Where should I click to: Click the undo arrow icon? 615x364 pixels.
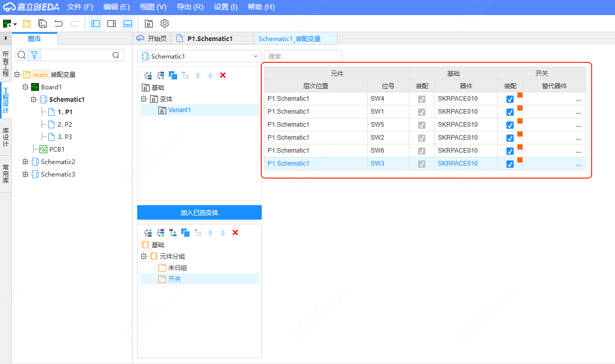(x=59, y=23)
